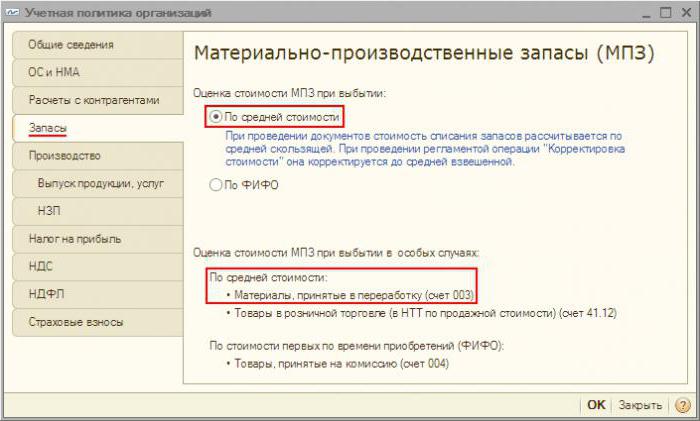Switch to the 'НДС' tab
The image size is (700, 421).
coord(96,267)
